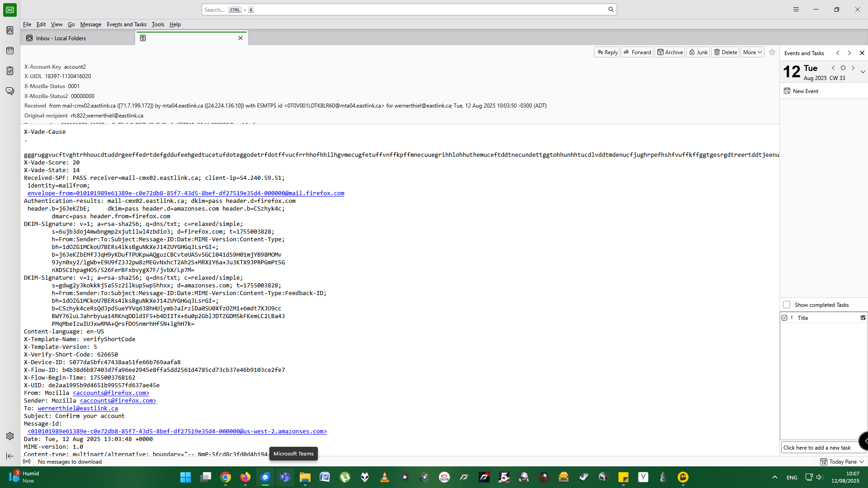868x488 pixels.
Task: Open the Address Book sidebar icon
Action: tap(10, 30)
